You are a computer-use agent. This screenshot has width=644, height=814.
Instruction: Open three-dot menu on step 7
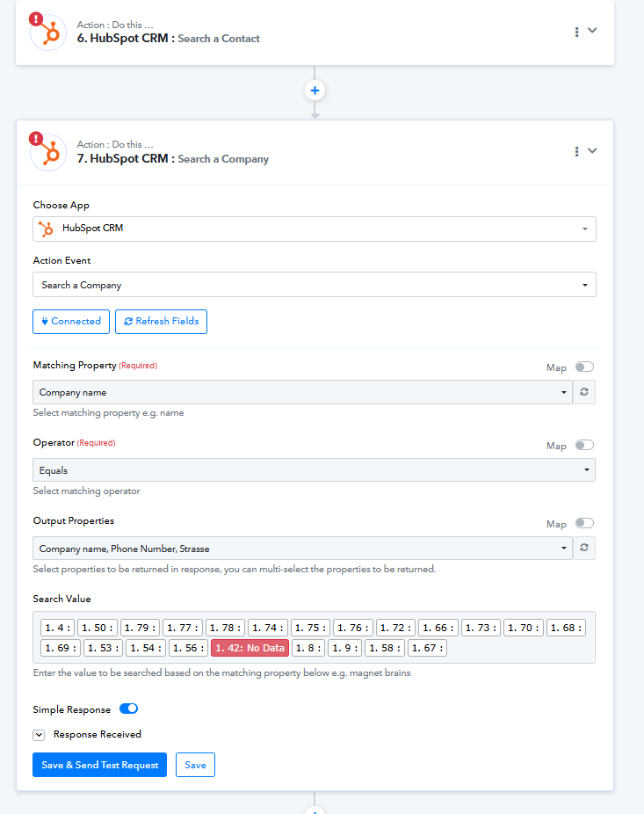tap(576, 151)
